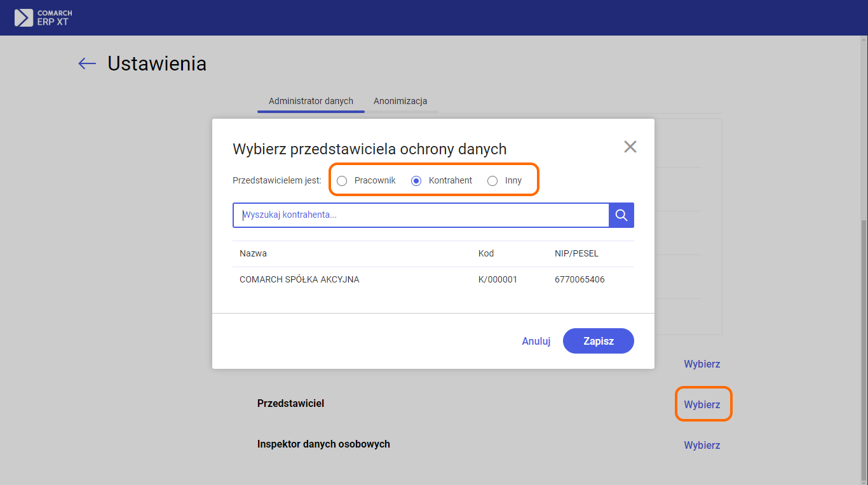Screen dimensions: 868x485
Task: Cancel the dialog with Anuluj
Action: click(x=536, y=341)
